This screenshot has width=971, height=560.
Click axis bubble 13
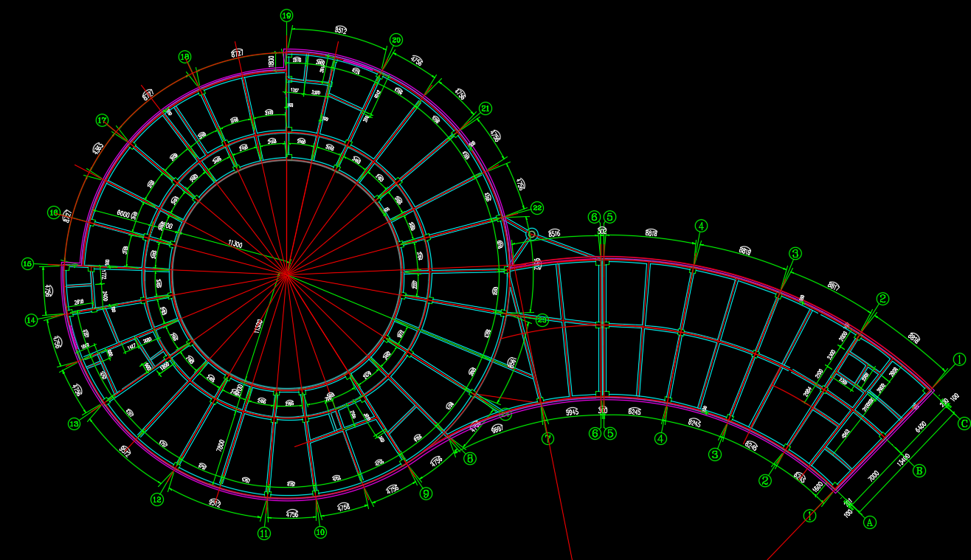[74, 424]
